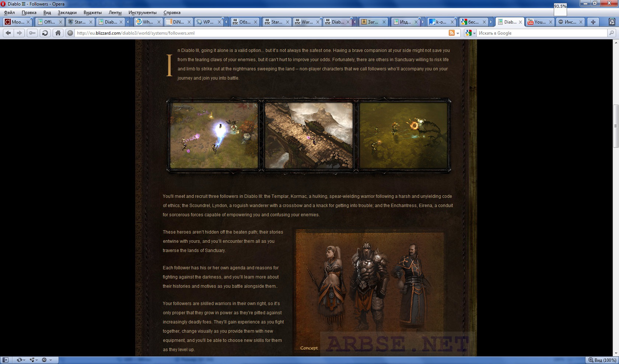Close the 'WP...' tab
Viewport: 619px width, 364px height.
(x=219, y=22)
